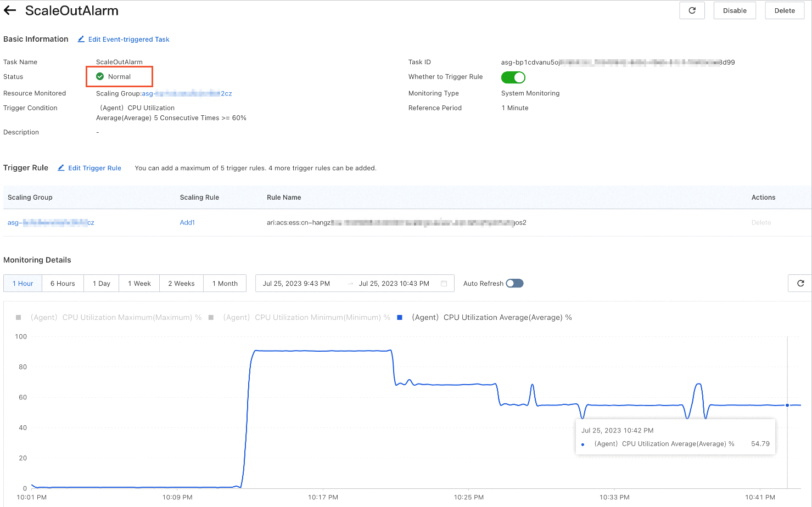
Task: Refresh the monitoring chart with reload icon
Action: (800, 283)
